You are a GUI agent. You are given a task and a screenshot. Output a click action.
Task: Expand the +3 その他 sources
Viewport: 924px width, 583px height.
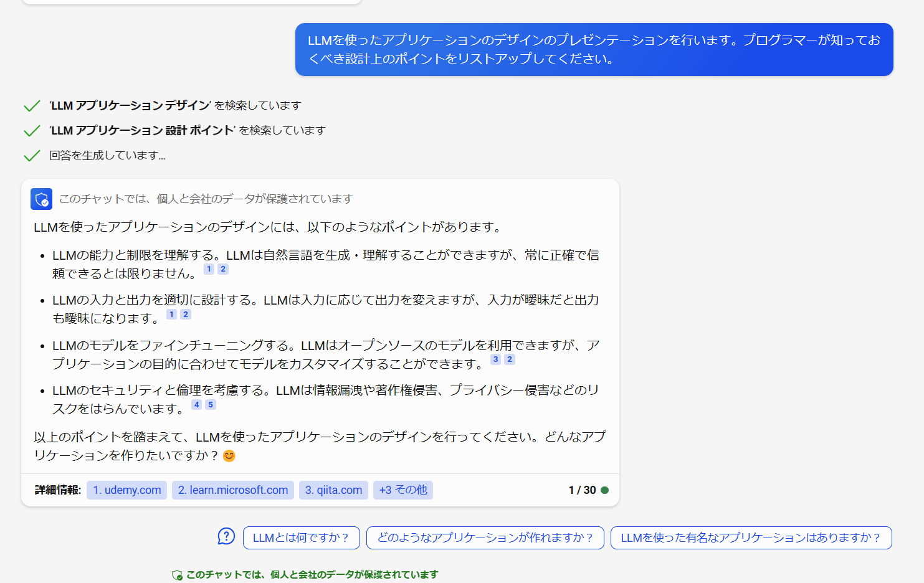click(403, 490)
